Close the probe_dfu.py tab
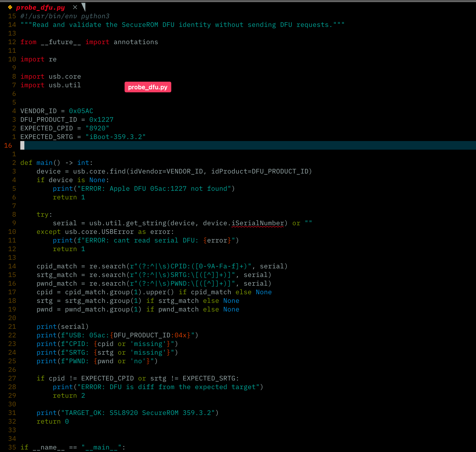The width and height of the screenshot is (476, 452). pyautogui.click(x=75, y=7)
